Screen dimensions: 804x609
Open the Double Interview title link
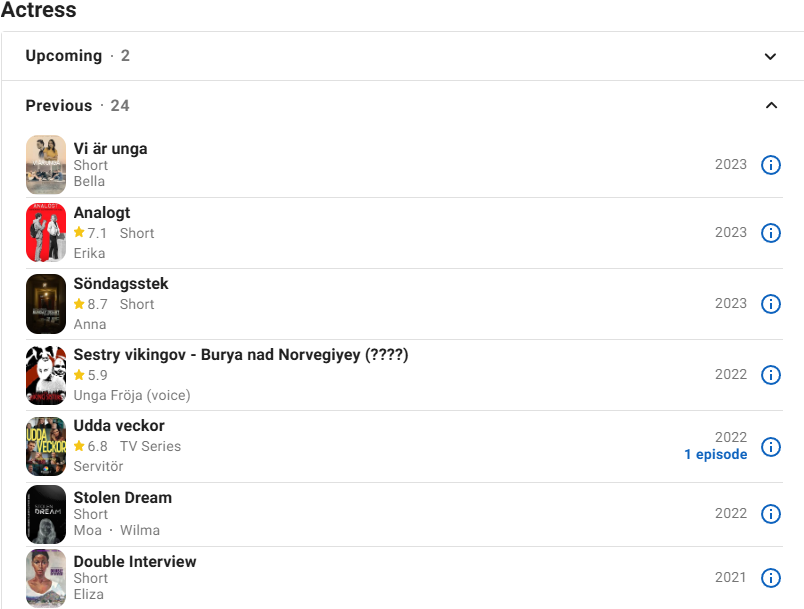[135, 561]
